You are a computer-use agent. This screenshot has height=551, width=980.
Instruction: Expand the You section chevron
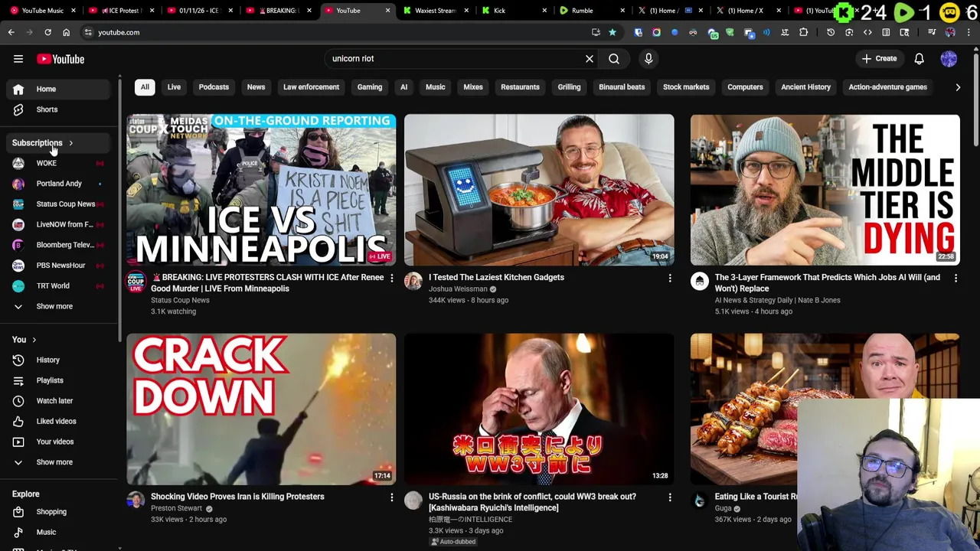(34, 340)
